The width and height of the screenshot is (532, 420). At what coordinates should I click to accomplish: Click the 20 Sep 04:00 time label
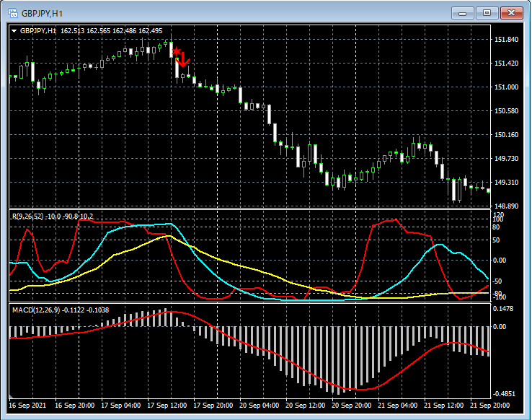[260, 406]
